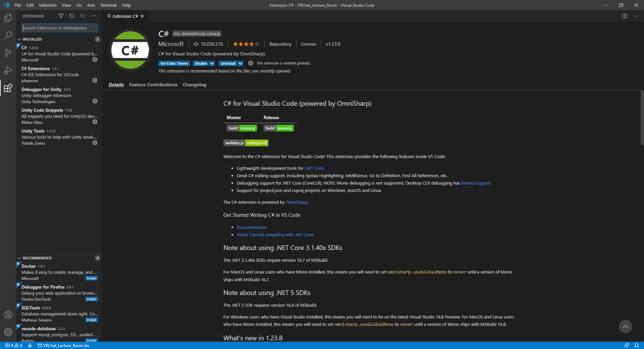Click VRChat_Lecture_Room.sln in status bar

62,345
